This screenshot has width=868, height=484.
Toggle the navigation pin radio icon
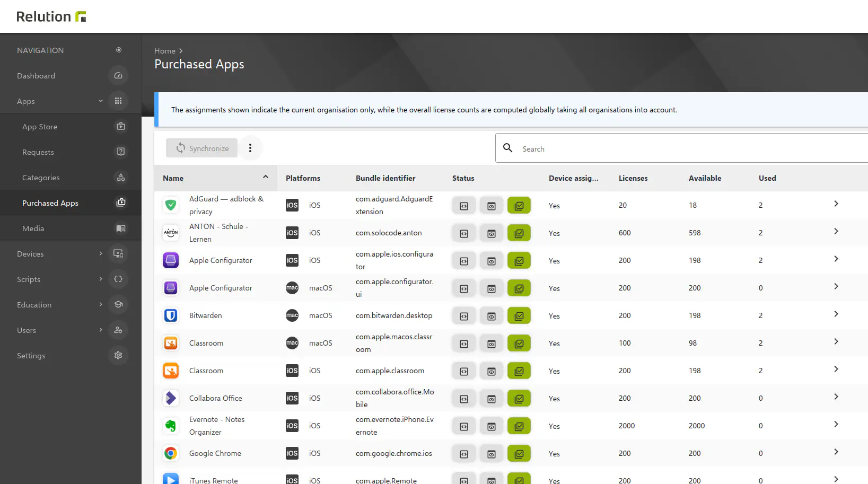[x=119, y=50]
